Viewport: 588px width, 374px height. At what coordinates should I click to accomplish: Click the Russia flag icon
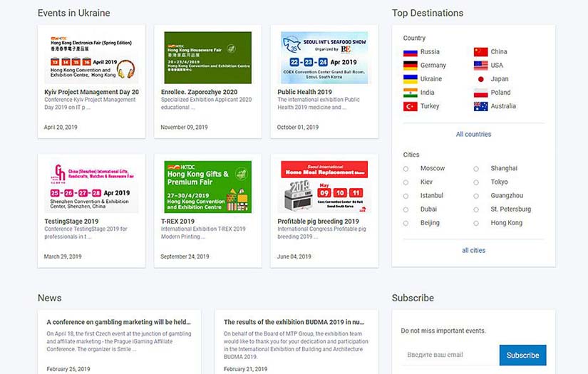[x=411, y=52]
